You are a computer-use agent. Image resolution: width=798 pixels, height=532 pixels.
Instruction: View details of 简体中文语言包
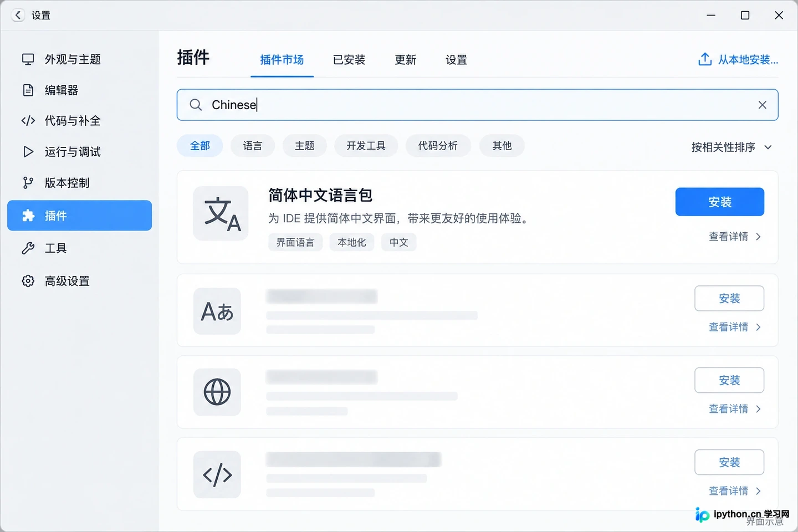pos(734,237)
